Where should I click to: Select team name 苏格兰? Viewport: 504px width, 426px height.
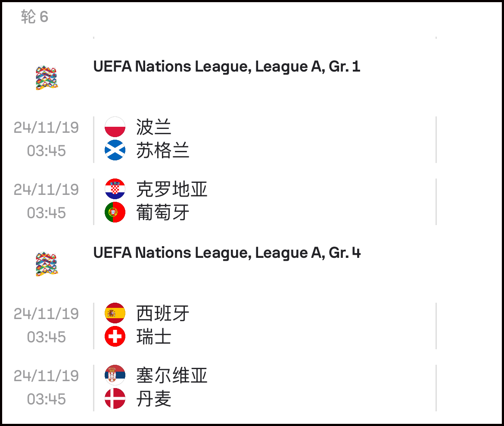point(163,150)
